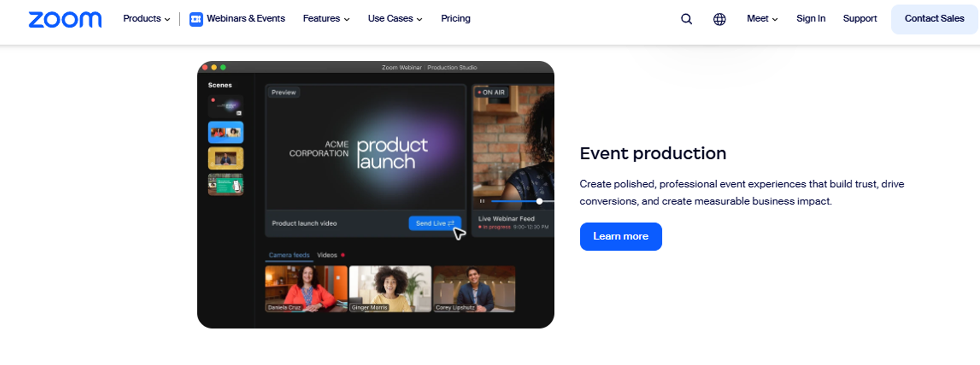Screen dimensions: 980x365
Task: Click the ON AIR indicator badge
Action: [x=492, y=92]
